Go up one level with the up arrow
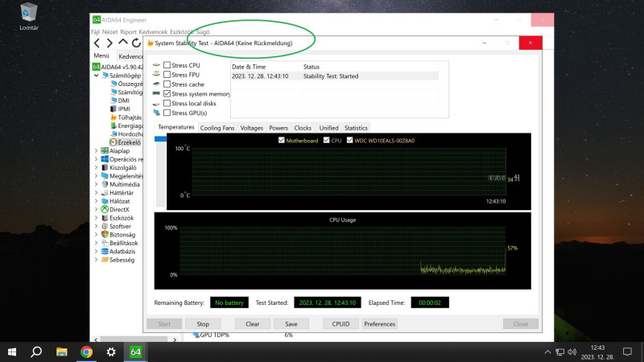The width and height of the screenshot is (644, 362). click(123, 43)
